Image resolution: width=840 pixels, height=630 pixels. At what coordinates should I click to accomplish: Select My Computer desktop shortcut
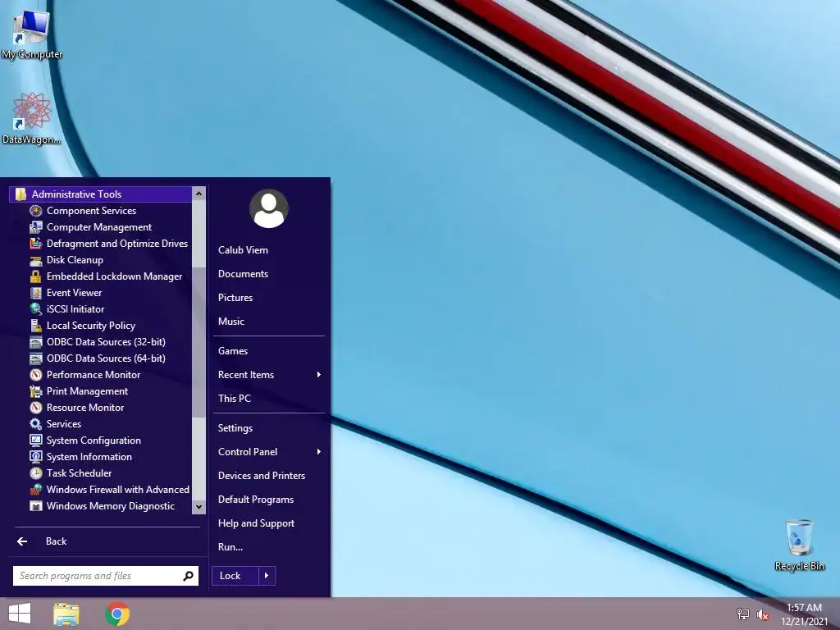(x=32, y=33)
